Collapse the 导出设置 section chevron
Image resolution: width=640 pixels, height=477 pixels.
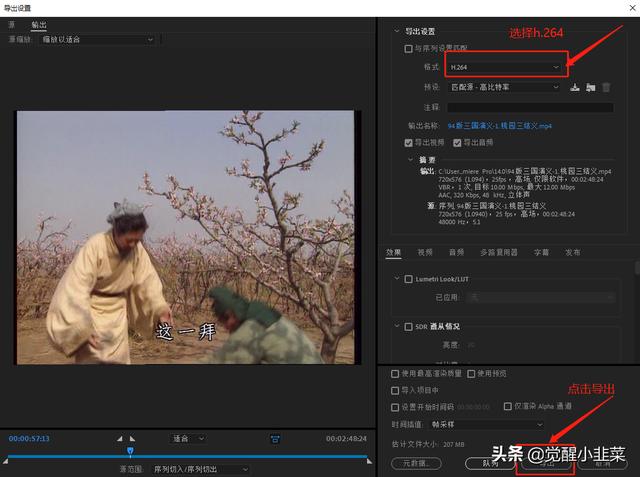pos(396,31)
